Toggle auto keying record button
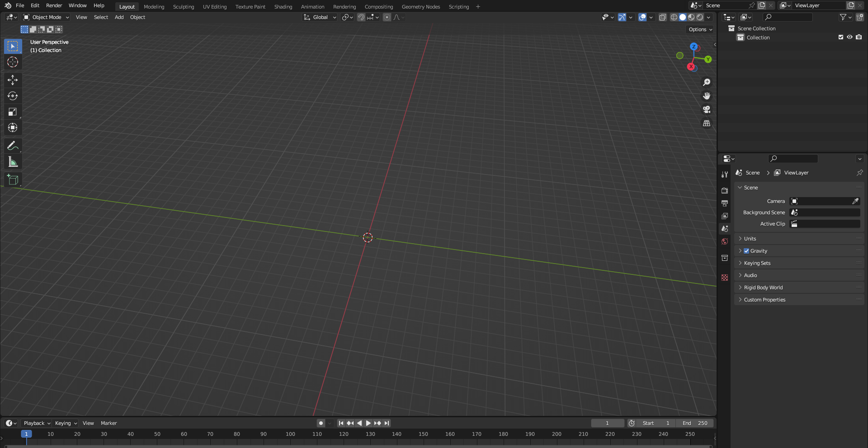Screen dimensions: 868x448 (x=321, y=423)
